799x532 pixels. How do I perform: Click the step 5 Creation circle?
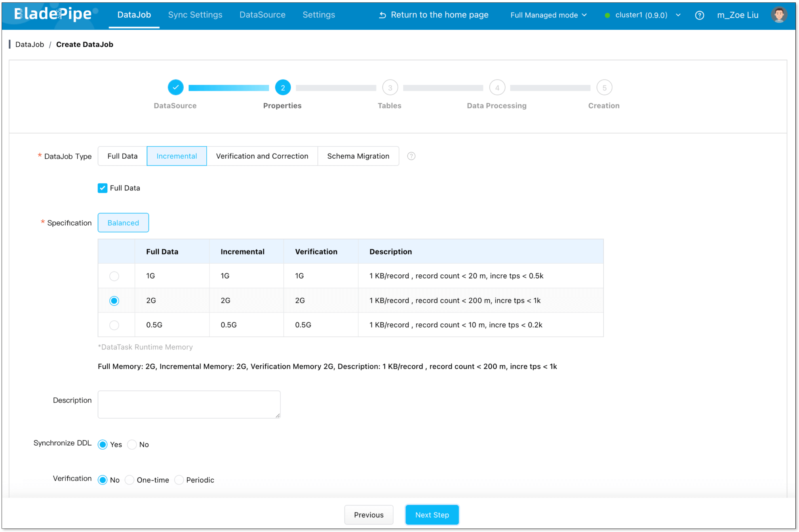coord(604,87)
